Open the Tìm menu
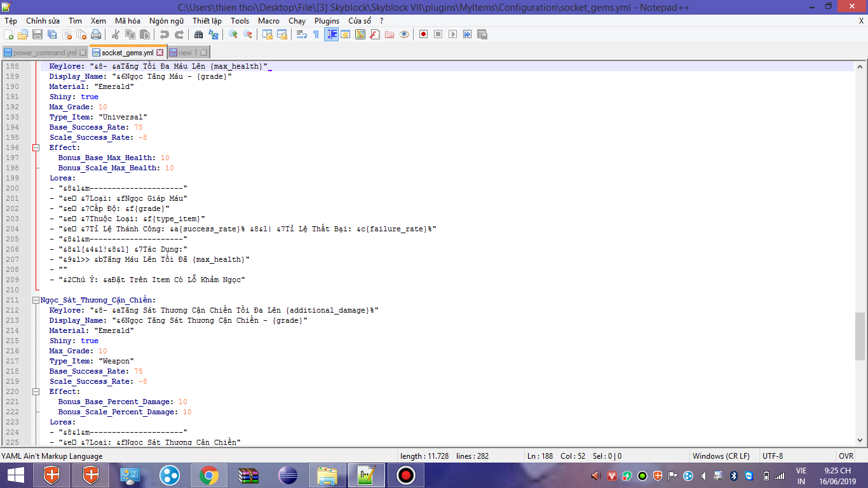 (76, 21)
